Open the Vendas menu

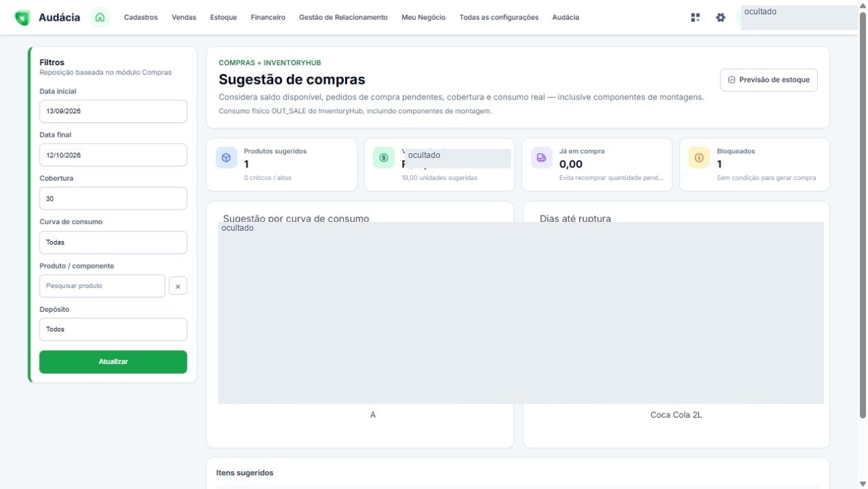click(184, 18)
